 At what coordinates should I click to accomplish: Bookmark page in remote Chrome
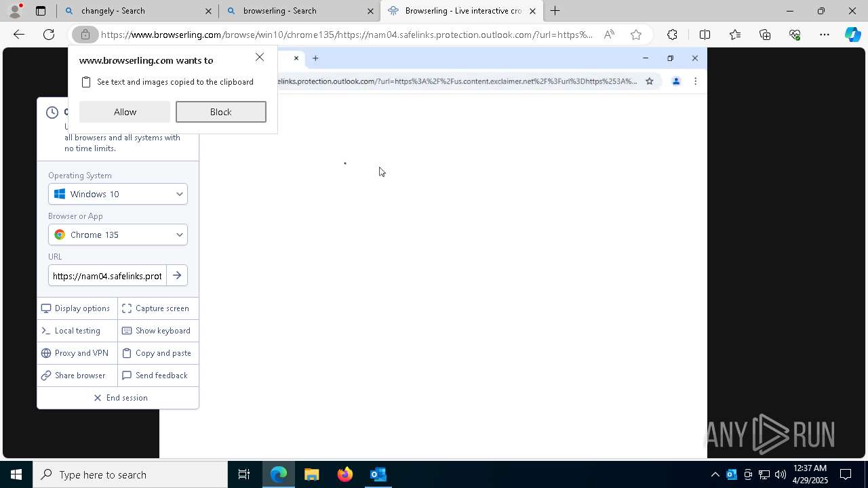(649, 81)
